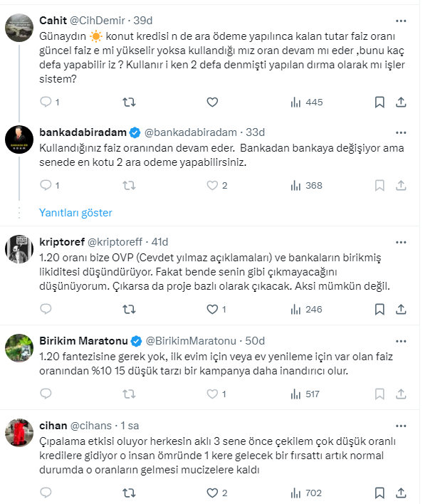View analytics showing 445 views on Cahit's tweet
The image size is (430, 504).
pyautogui.click(x=306, y=103)
